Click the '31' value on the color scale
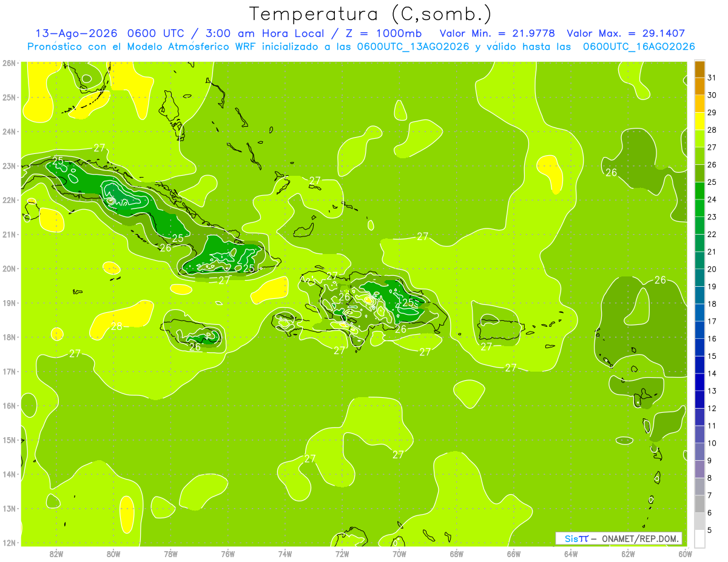The image size is (728, 562). coord(712,78)
